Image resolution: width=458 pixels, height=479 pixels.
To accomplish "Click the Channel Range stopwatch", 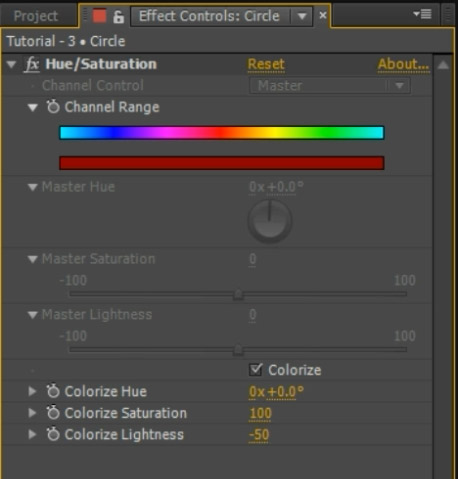I will (53, 107).
